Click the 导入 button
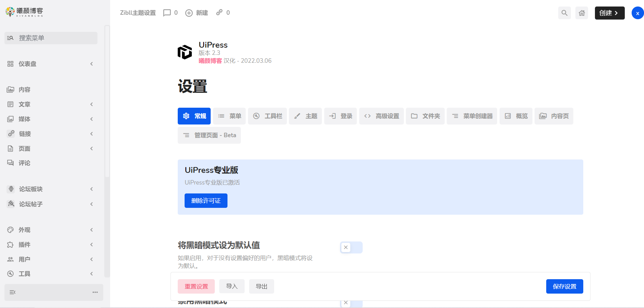The width and height of the screenshot is (644, 308). pyautogui.click(x=232, y=286)
